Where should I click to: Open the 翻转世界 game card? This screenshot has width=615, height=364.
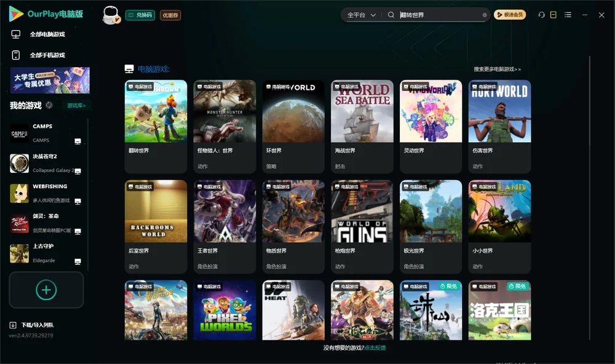[x=156, y=126]
